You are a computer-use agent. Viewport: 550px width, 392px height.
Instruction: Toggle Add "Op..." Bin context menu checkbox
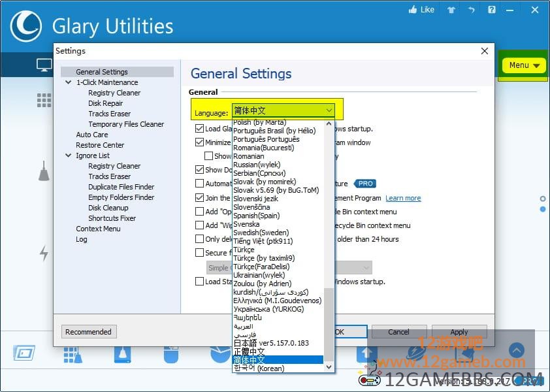200,211
